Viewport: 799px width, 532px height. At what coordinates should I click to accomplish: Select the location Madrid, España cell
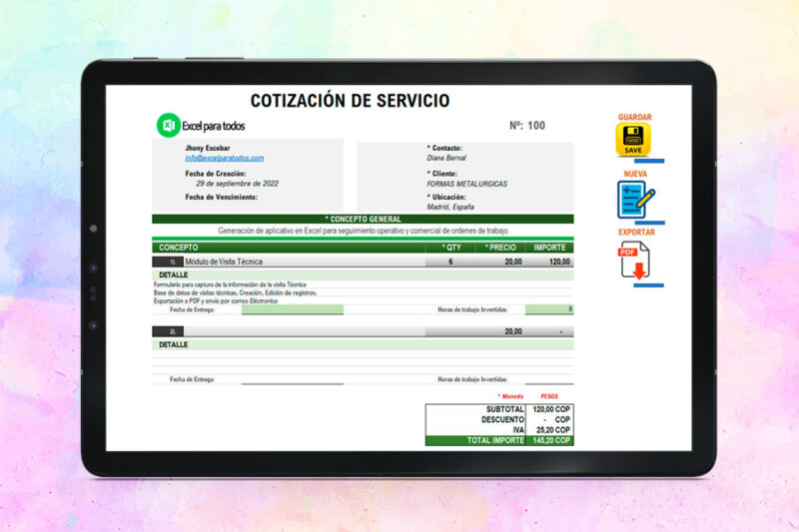(x=450, y=207)
